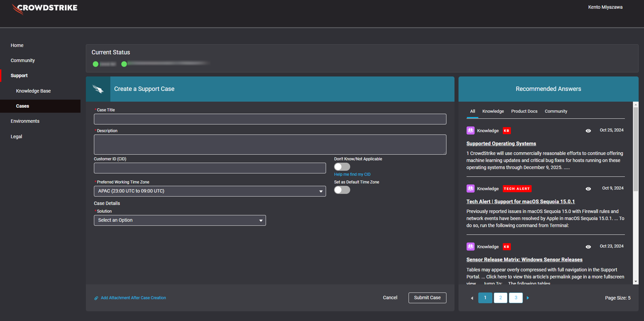This screenshot has width=644, height=321.
Task: Open Support in the sidebar
Action: 19,76
